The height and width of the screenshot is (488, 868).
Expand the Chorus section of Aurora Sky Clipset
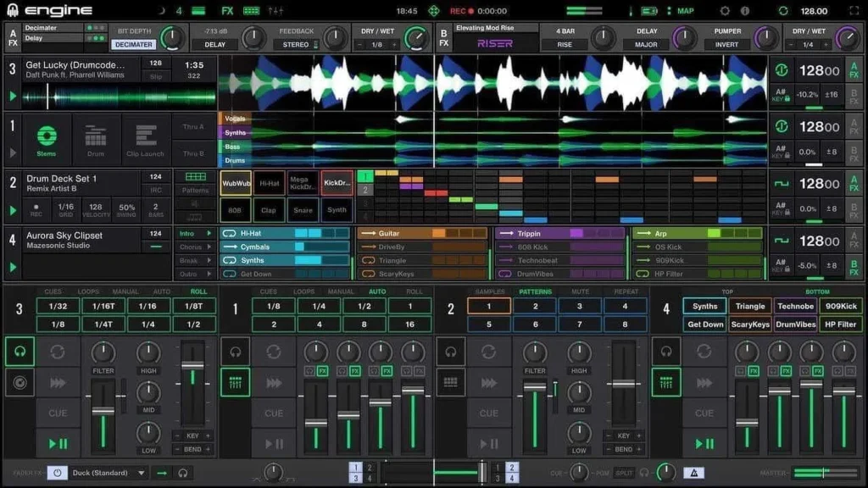click(x=192, y=247)
